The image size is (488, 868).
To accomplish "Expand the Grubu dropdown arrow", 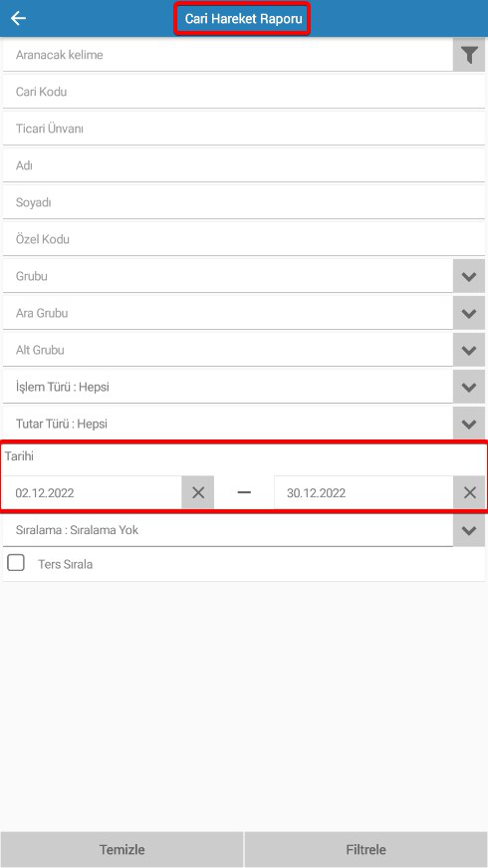I will pos(469,276).
